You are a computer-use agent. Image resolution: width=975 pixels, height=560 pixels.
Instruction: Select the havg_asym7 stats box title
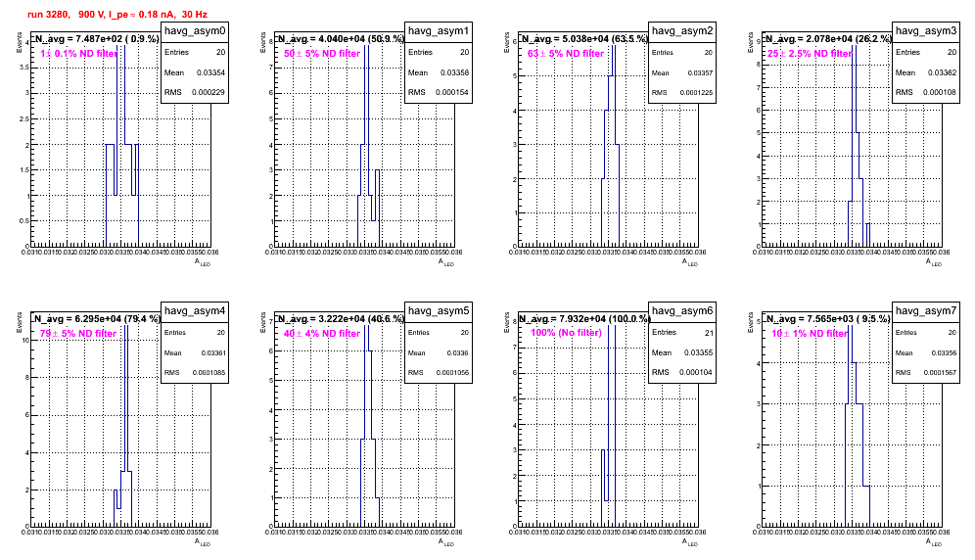click(x=926, y=310)
